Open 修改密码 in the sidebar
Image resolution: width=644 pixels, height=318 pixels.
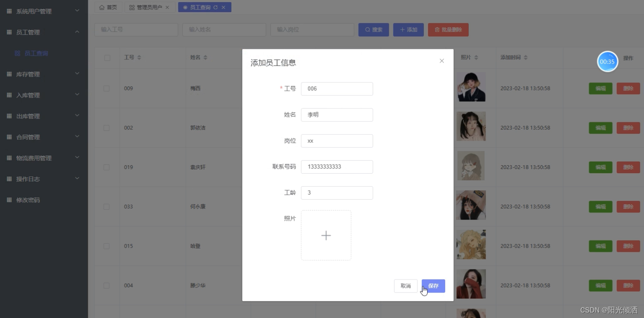pos(44,200)
